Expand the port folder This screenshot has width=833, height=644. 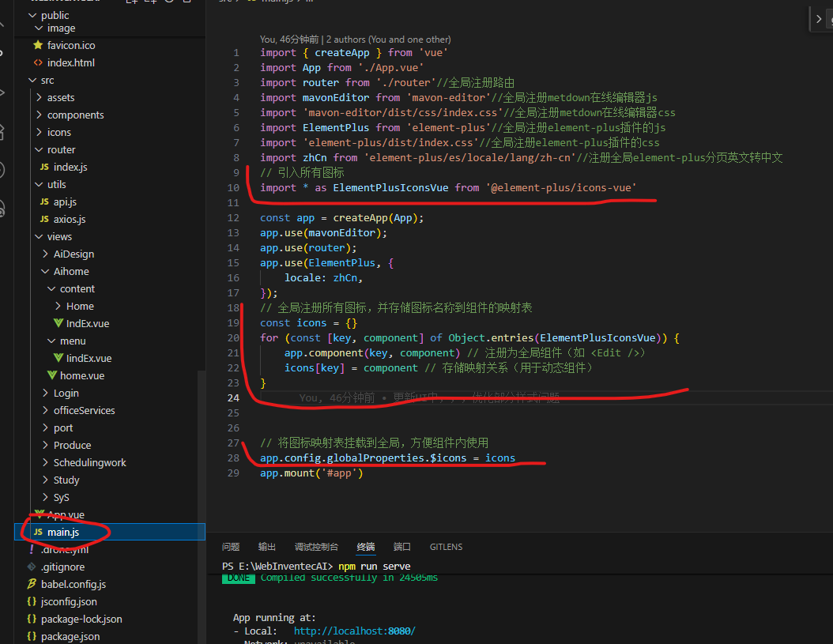point(45,427)
